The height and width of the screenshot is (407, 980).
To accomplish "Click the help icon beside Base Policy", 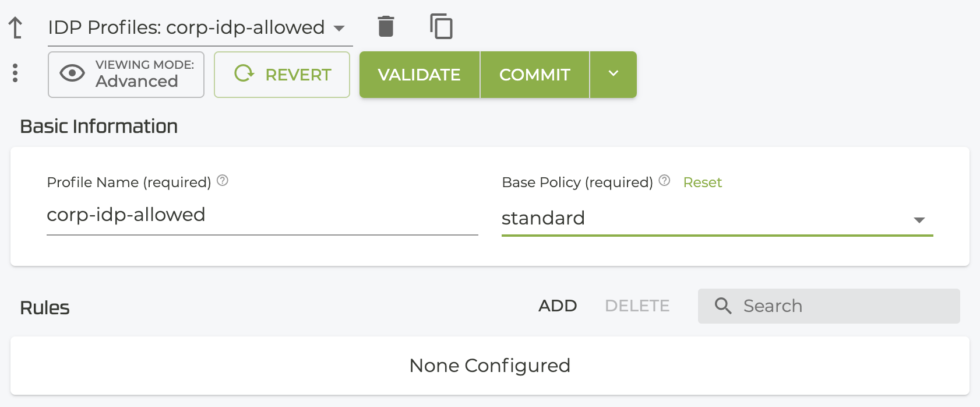I will pyautogui.click(x=664, y=181).
